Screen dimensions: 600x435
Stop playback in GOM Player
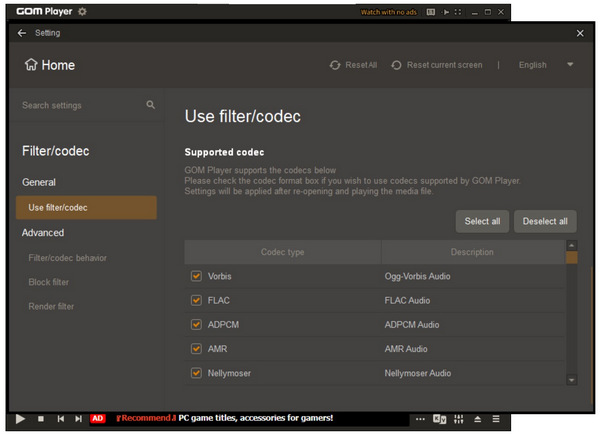click(41, 419)
